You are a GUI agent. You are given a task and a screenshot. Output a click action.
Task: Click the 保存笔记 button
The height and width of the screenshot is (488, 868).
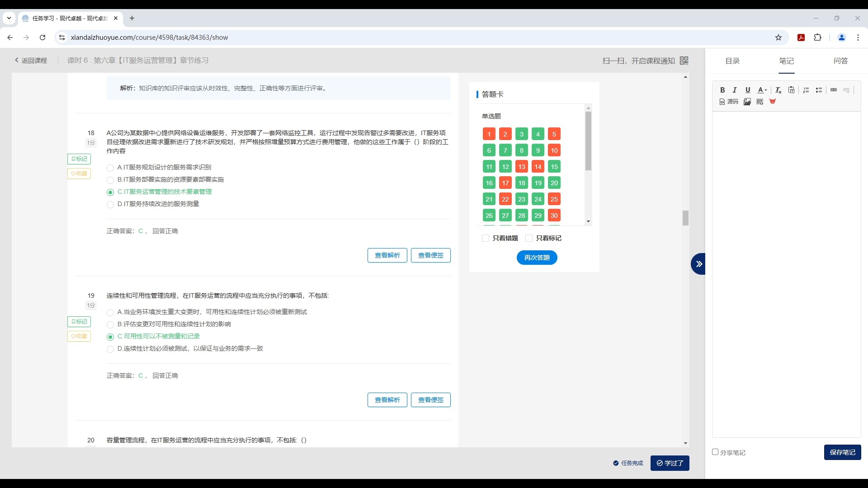[843, 452]
